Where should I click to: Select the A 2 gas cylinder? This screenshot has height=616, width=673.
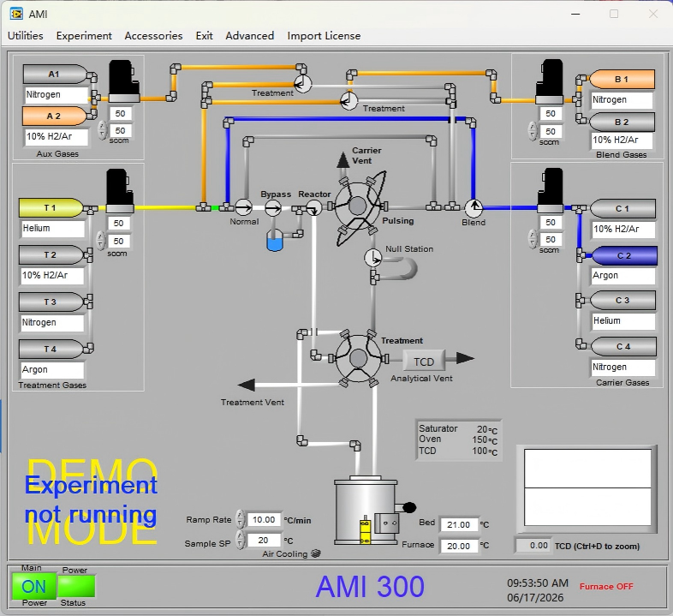point(54,116)
